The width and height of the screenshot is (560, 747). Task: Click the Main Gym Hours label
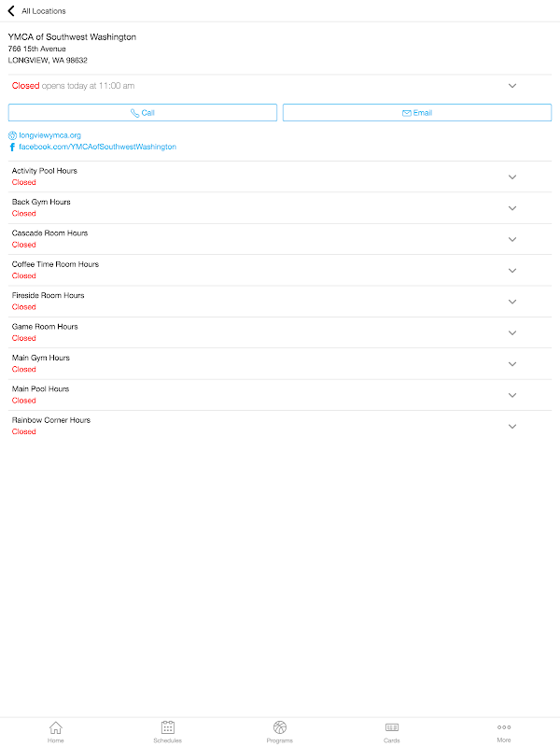tap(41, 358)
